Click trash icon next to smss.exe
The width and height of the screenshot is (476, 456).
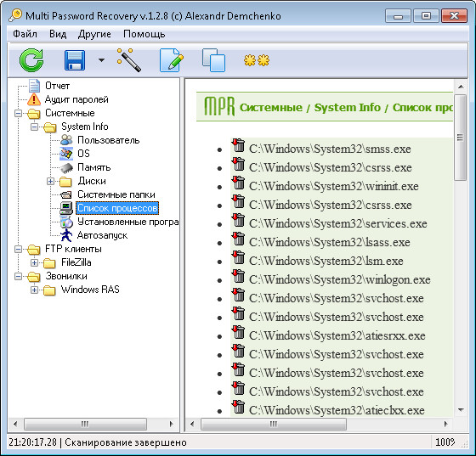(238, 145)
